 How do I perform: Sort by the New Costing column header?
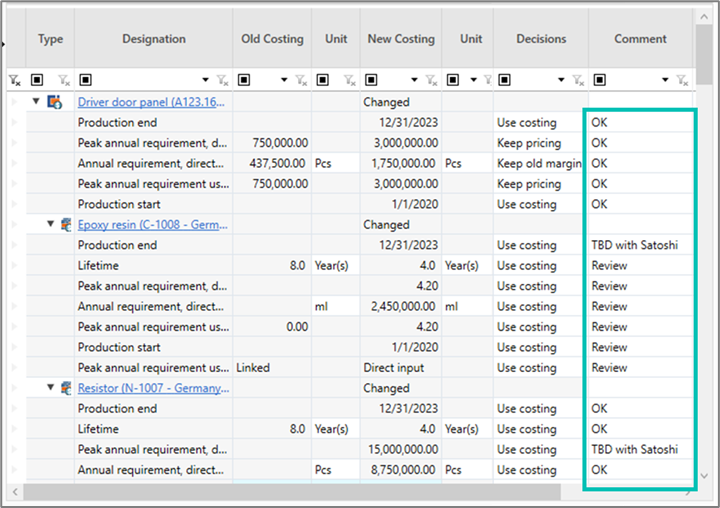401,39
